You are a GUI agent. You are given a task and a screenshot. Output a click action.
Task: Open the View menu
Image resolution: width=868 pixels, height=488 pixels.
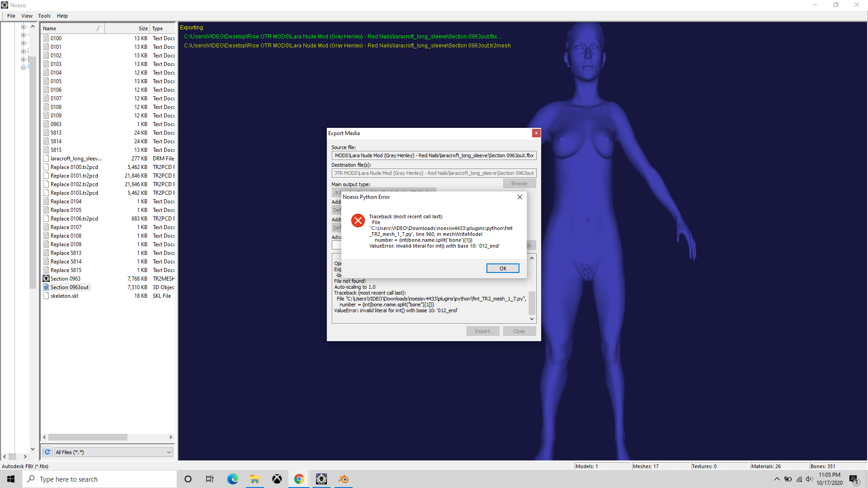27,16
